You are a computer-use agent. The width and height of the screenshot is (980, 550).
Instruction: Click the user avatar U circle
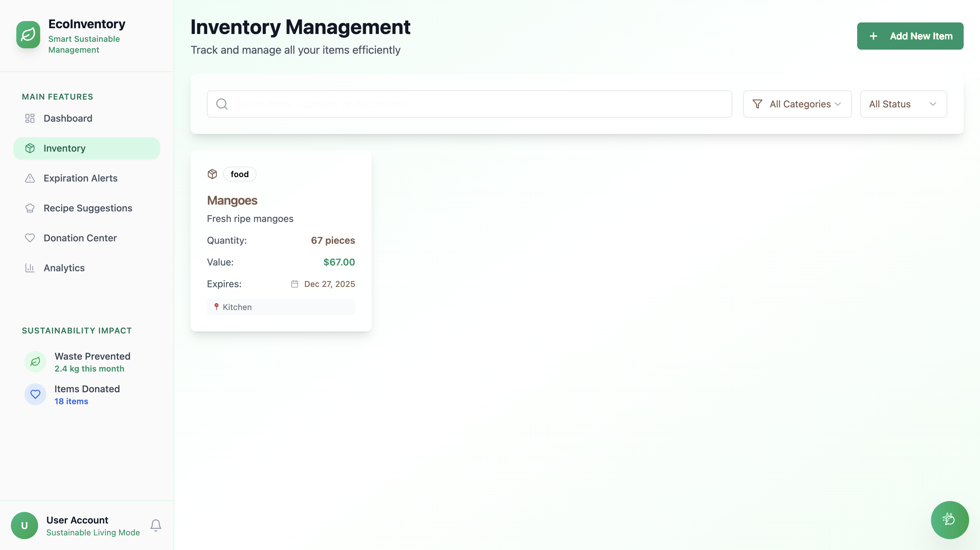tap(24, 525)
